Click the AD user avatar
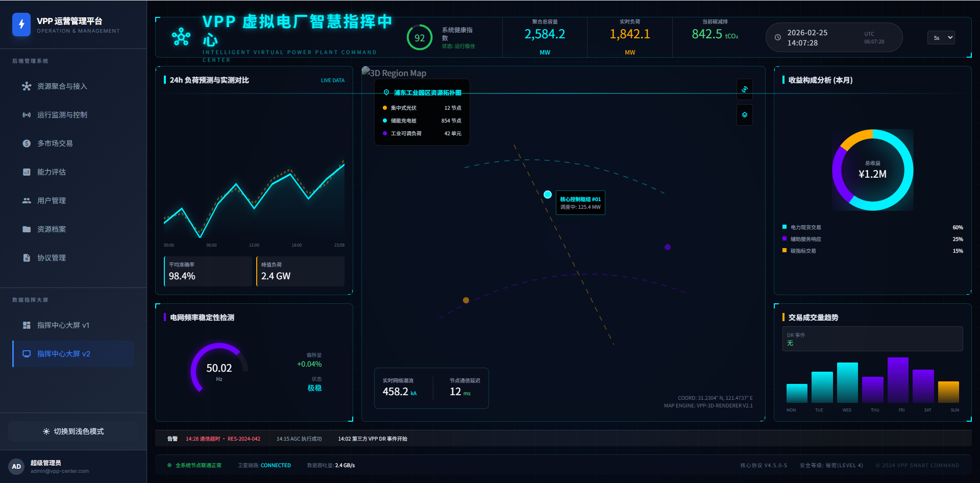The height and width of the screenshot is (483, 980). (16, 466)
